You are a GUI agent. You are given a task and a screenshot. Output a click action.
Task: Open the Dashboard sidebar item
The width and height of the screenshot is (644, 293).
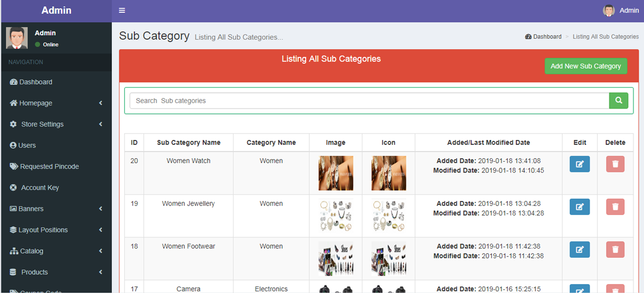click(56, 82)
